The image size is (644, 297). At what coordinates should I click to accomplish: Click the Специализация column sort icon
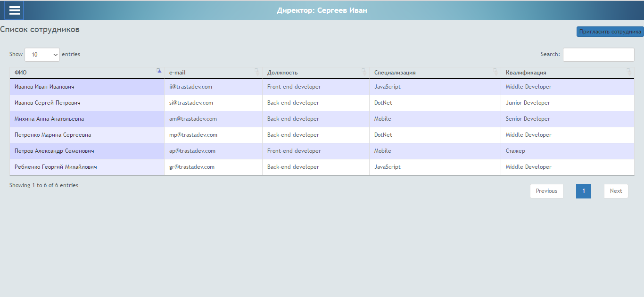click(x=495, y=71)
